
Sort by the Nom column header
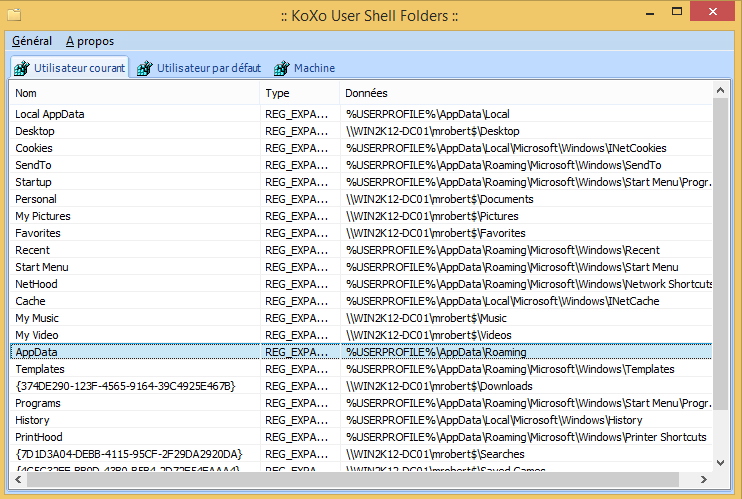(x=135, y=93)
